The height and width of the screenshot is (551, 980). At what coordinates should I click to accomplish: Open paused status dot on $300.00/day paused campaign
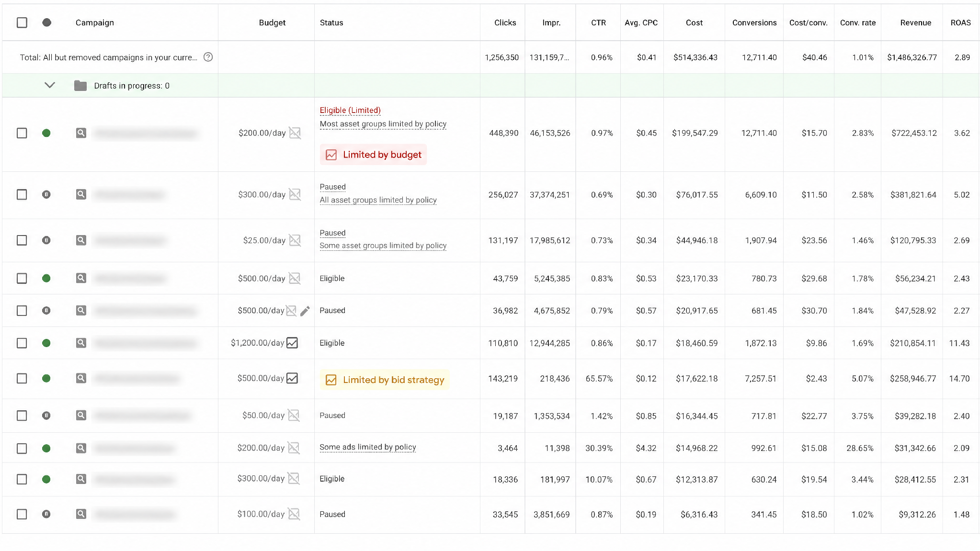click(x=46, y=194)
